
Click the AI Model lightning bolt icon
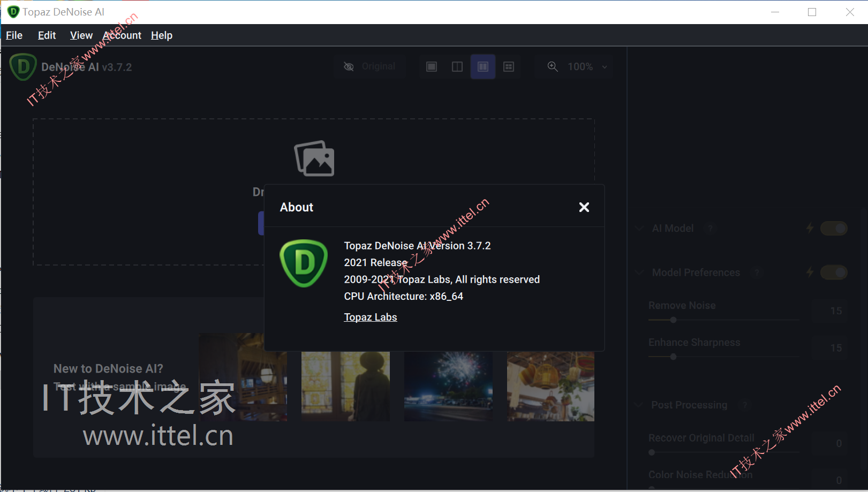tap(810, 229)
